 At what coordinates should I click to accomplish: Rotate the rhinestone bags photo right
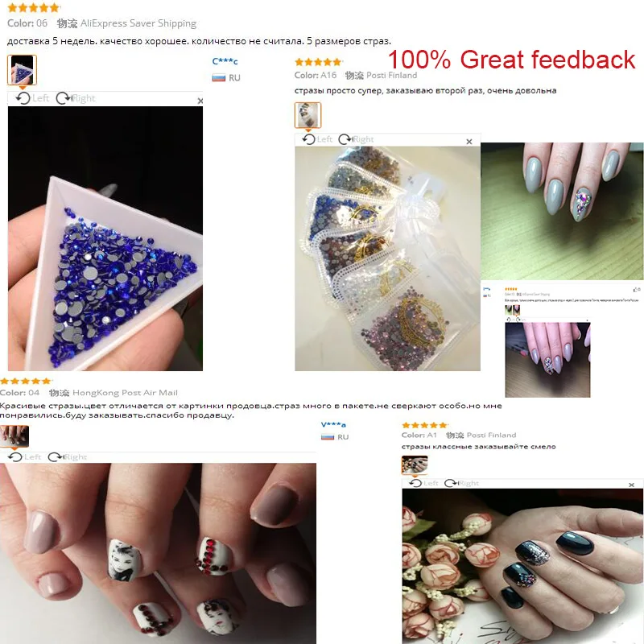pos(356,139)
